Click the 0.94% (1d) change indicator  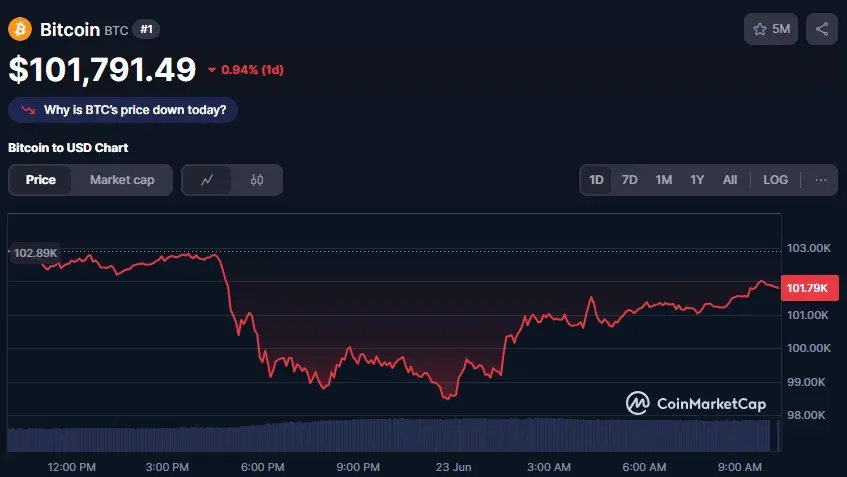point(246,70)
